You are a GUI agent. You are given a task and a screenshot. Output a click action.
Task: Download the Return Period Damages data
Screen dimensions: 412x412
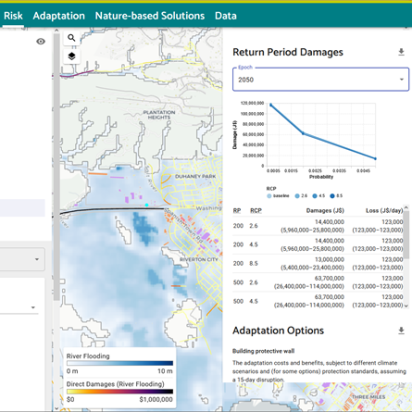click(x=401, y=52)
